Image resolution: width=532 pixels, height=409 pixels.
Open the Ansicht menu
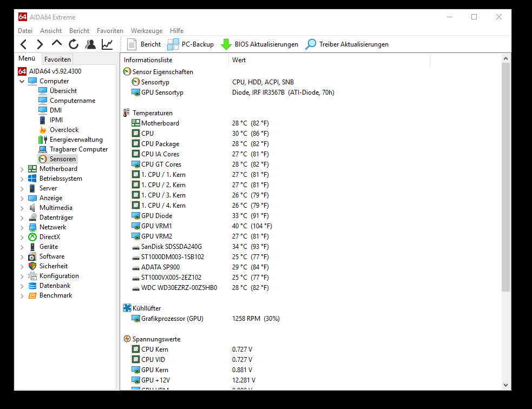click(x=51, y=30)
